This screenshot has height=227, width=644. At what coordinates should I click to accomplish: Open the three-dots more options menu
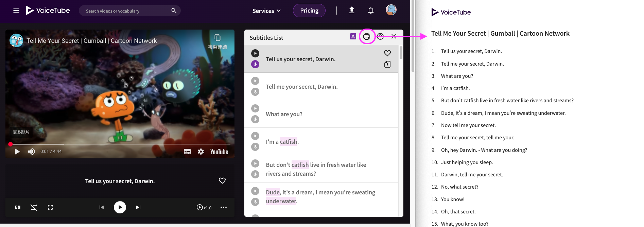(x=224, y=207)
